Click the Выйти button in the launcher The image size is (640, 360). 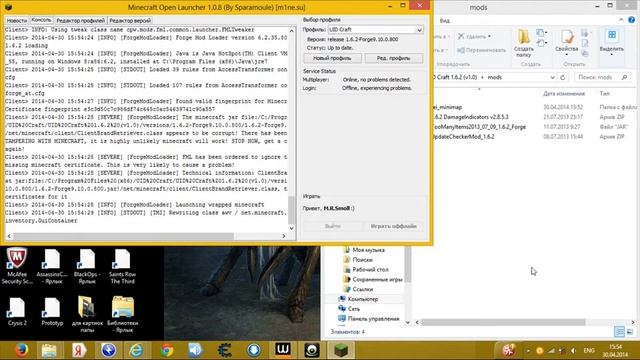pos(333,226)
